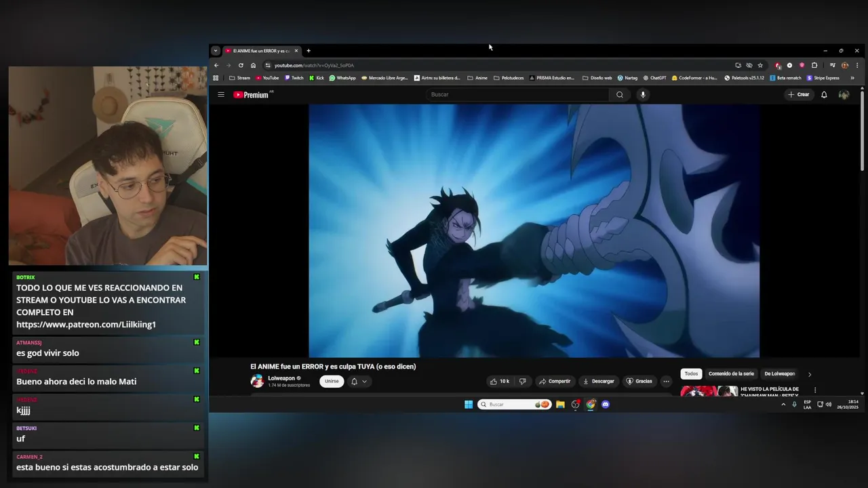Reload the page with the refresh icon
868x488 pixels.
coord(241,66)
